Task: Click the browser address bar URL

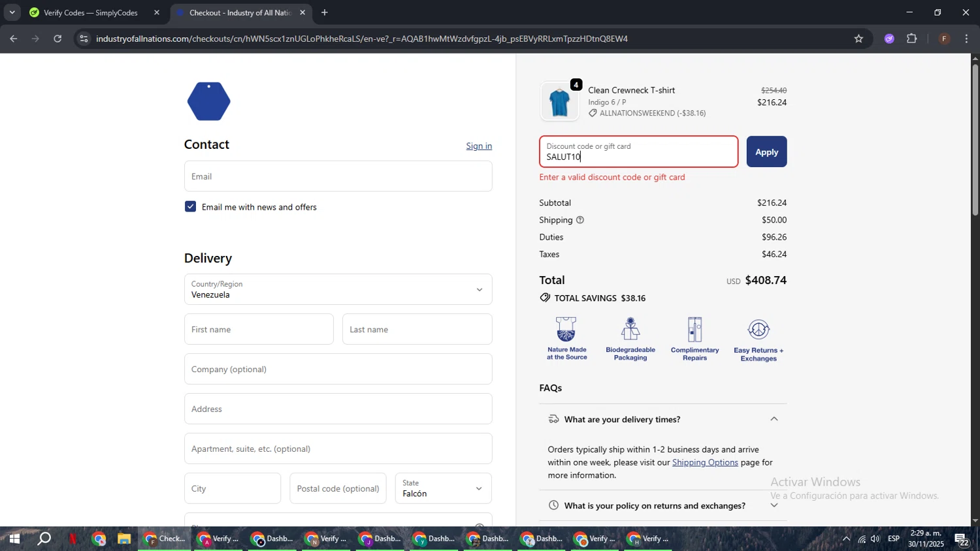Action: (x=362, y=39)
